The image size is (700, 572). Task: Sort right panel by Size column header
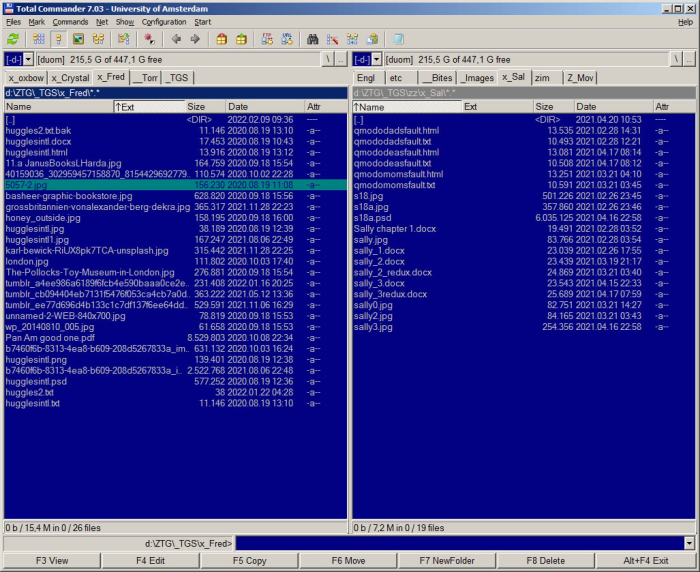coord(544,106)
